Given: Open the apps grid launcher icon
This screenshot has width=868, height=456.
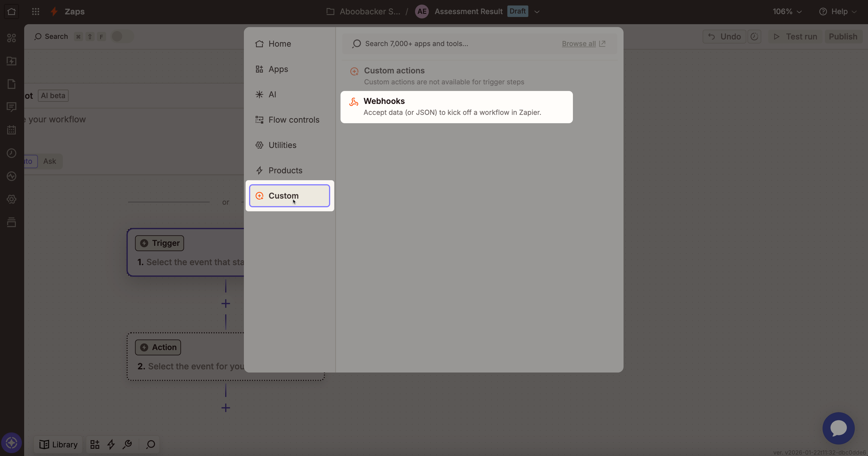Looking at the screenshot, I should pos(35,12).
